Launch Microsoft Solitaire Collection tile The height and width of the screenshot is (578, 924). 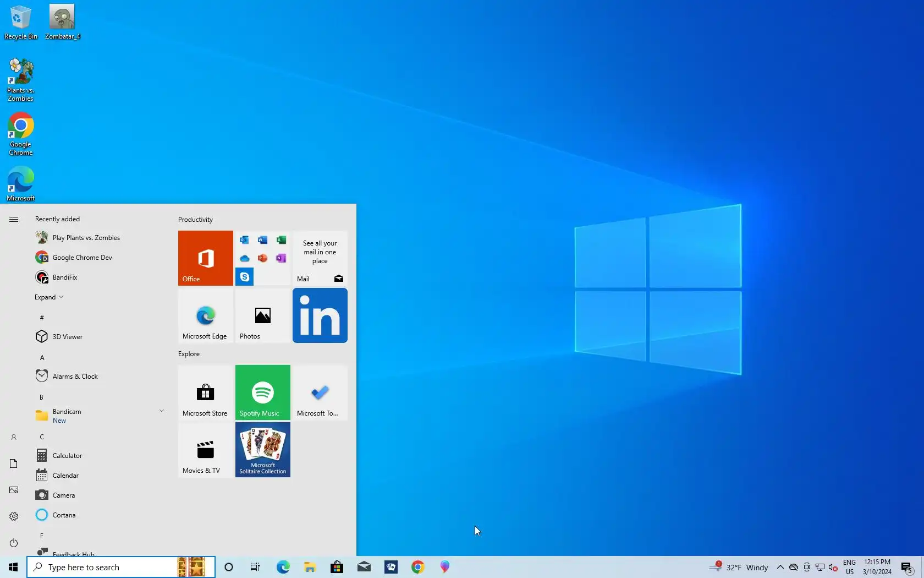point(263,450)
